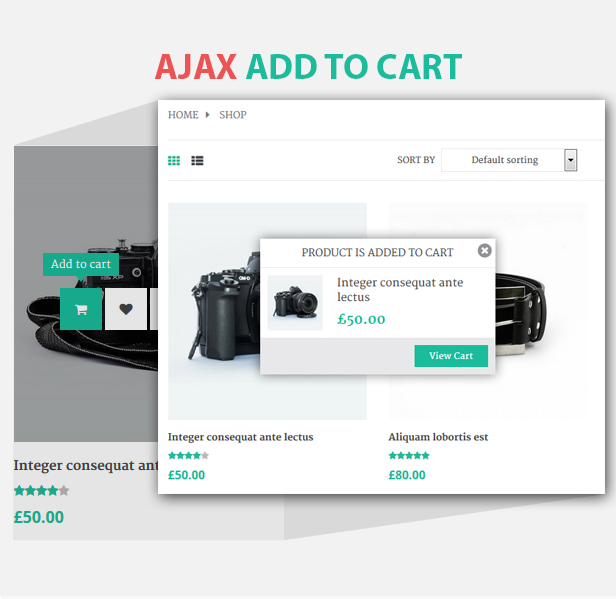Click the Add to cart tooltip label
The width and height of the screenshot is (616, 599).
[81, 264]
